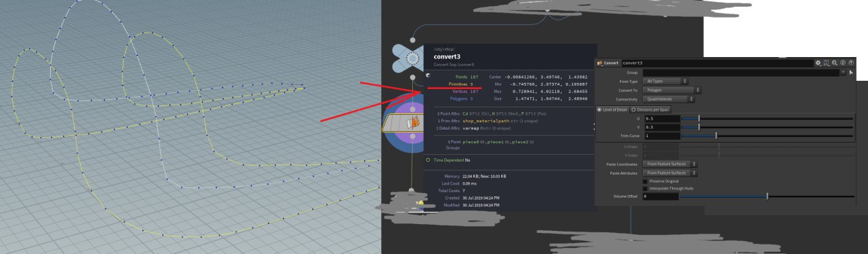Click the Points 187 statistic

[x=467, y=77]
